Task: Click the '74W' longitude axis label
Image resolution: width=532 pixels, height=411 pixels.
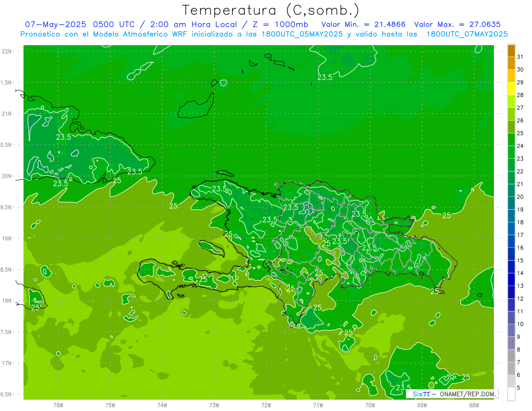Action: [x=162, y=405]
